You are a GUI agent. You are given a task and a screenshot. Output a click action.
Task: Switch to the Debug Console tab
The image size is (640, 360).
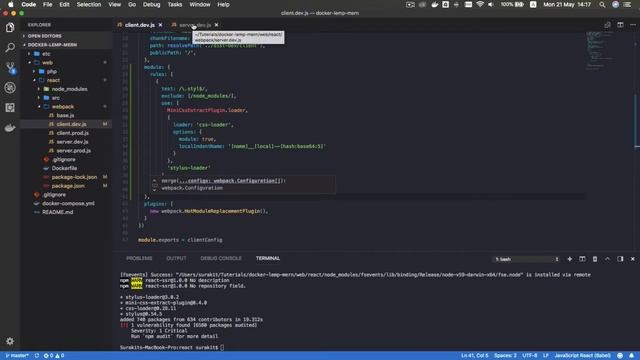[221, 258]
